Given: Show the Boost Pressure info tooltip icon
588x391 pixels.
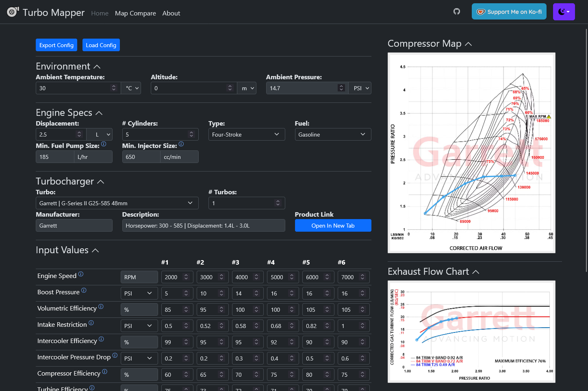Looking at the screenshot, I should [x=84, y=290].
